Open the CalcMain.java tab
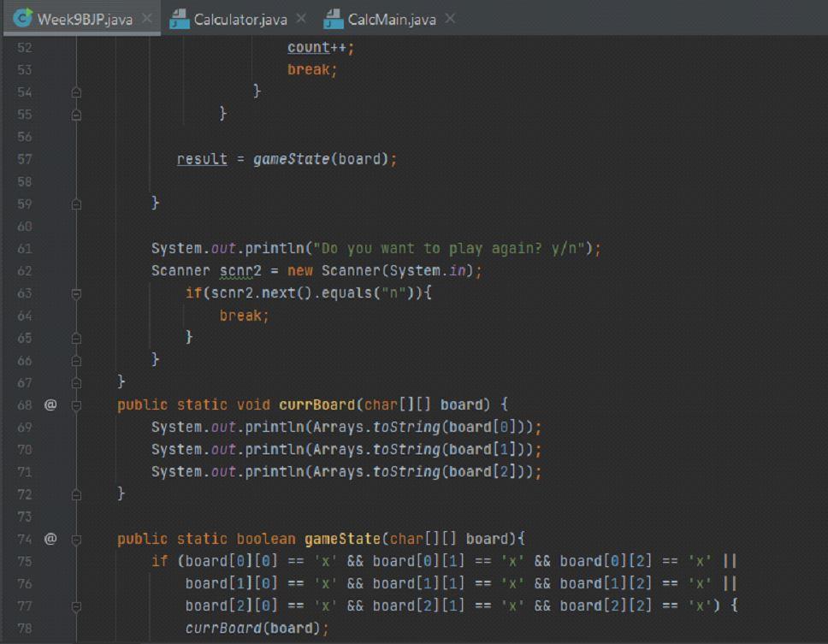Screen dimensions: 828x644 pyautogui.click(x=391, y=20)
